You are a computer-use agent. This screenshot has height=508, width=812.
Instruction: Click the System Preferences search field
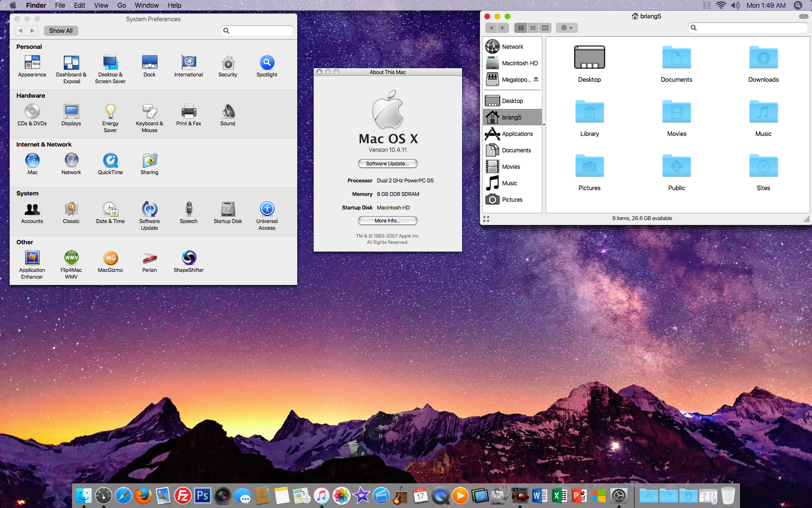257,30
